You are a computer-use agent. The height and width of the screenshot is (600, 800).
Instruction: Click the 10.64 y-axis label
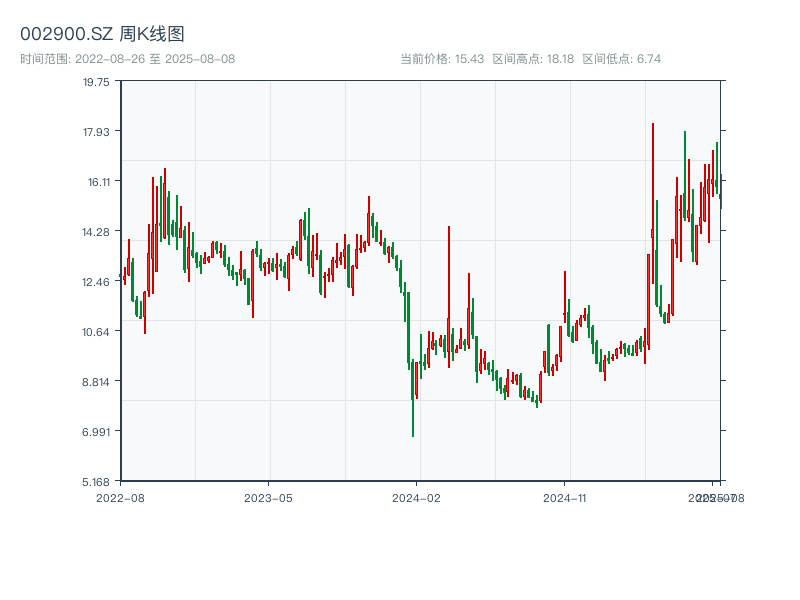pyautogui.click(x=96, y=332)
